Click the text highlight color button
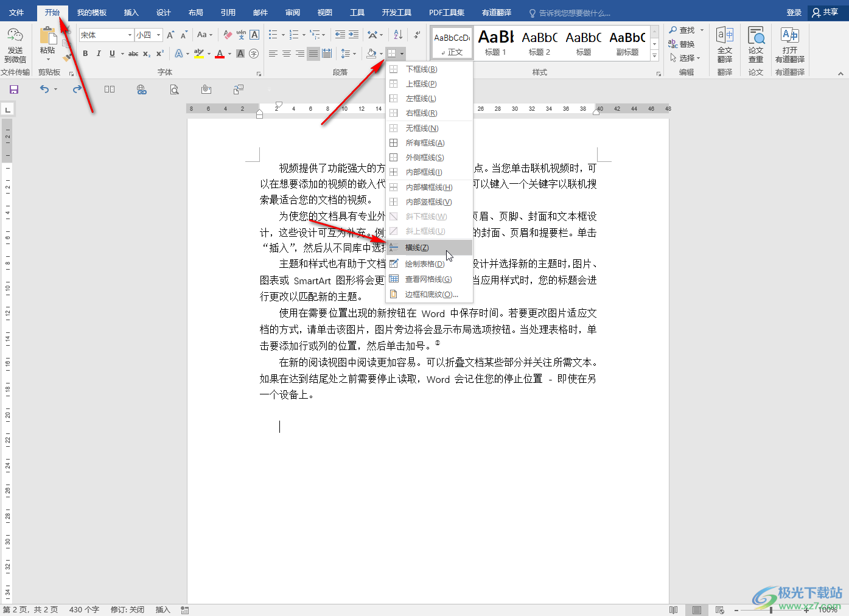 tap(199, 54)
